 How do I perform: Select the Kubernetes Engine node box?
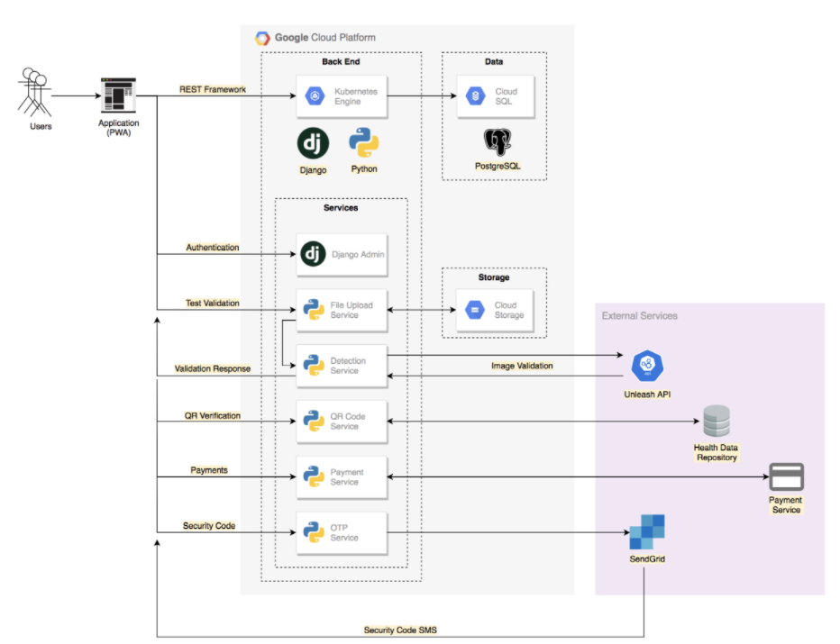342,96
